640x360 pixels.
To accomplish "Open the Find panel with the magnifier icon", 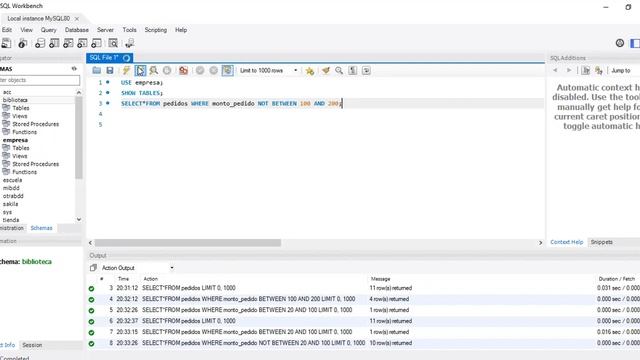I will (339, 71).
